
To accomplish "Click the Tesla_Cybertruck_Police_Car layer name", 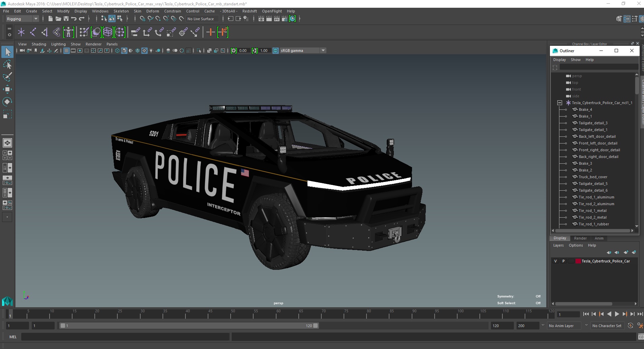I will pyautogui.click(x=606, y=261).
